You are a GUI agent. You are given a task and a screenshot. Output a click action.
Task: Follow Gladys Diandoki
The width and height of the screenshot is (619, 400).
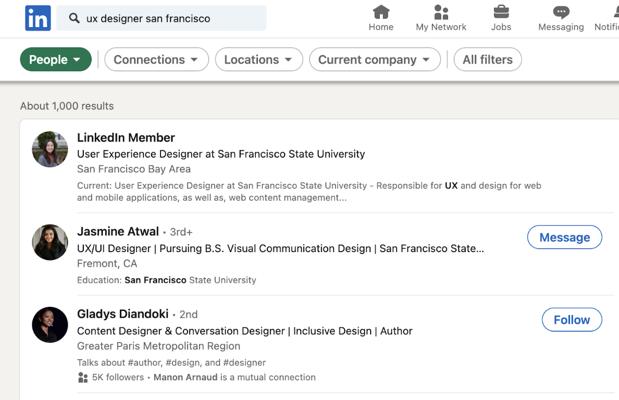click(572, 320)
